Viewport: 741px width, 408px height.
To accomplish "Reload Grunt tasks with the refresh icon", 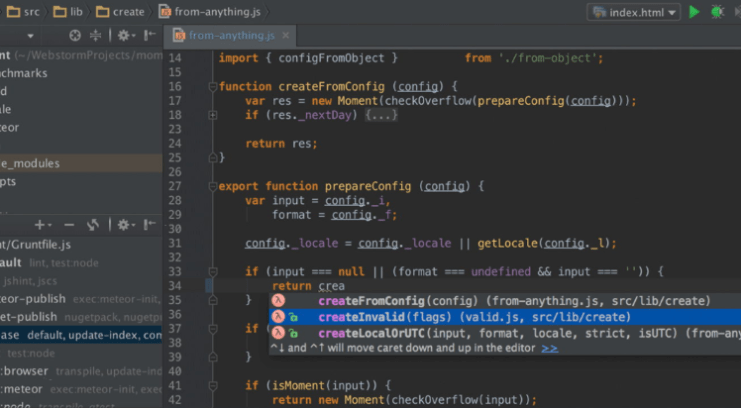I will coord(92,225).
